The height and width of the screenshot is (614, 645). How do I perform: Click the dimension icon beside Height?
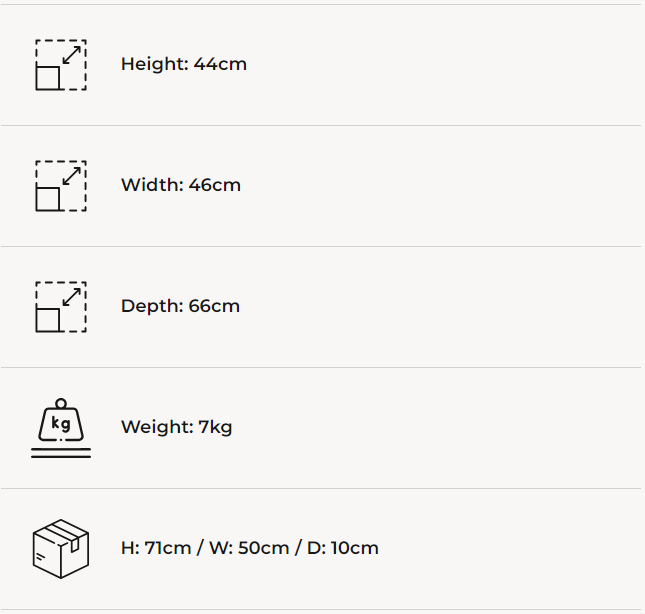pos(61,65)
